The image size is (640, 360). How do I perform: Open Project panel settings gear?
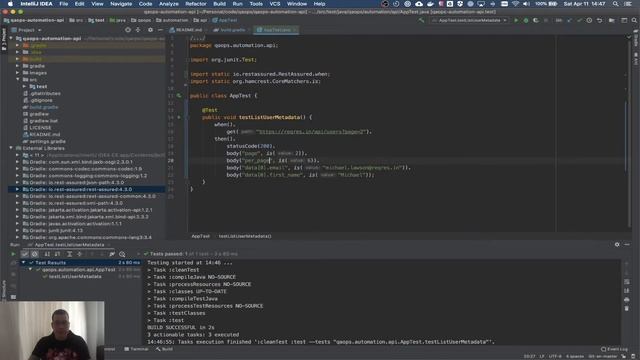pos(150,30)
